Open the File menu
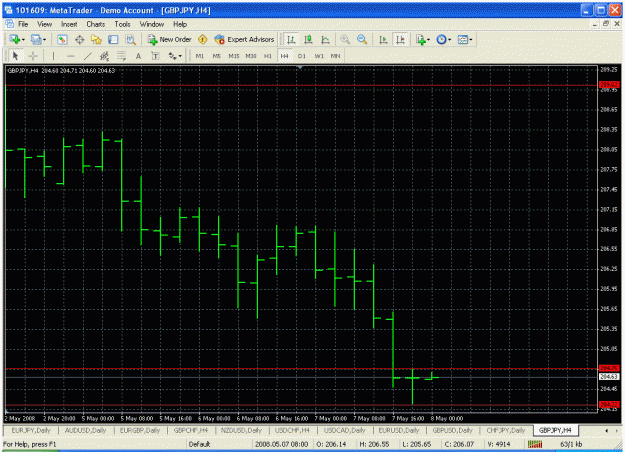Image resolution: width=625 pixels, height=452 pixels. [23, 24]
